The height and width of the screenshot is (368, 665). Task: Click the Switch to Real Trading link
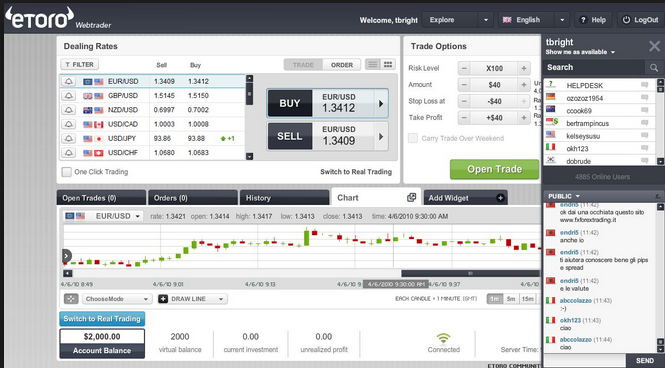pos(356,172)
